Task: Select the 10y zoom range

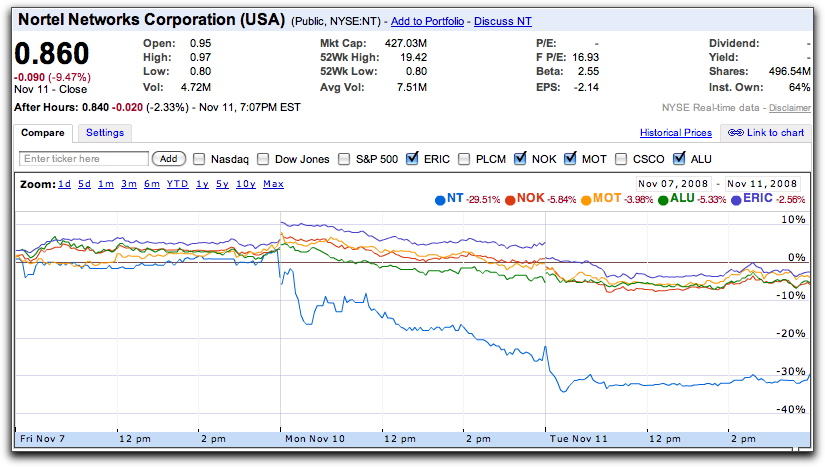Action: [x=246, y=184]
